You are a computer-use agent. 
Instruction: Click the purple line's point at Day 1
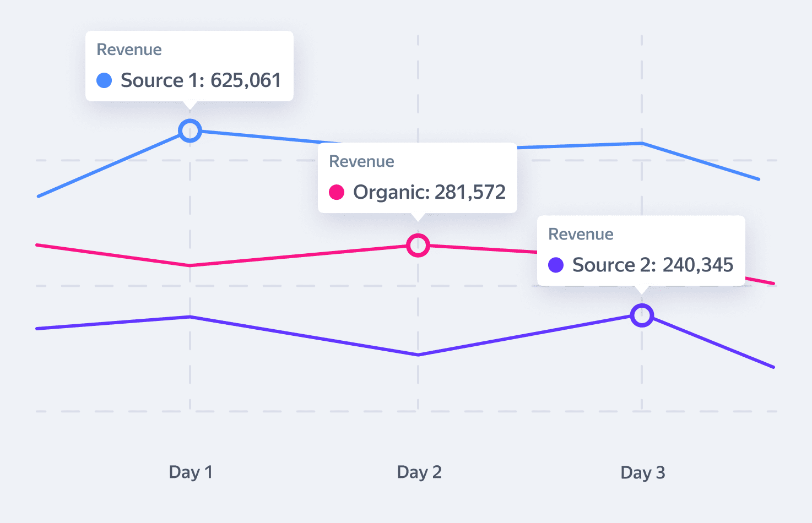(190, 317)
